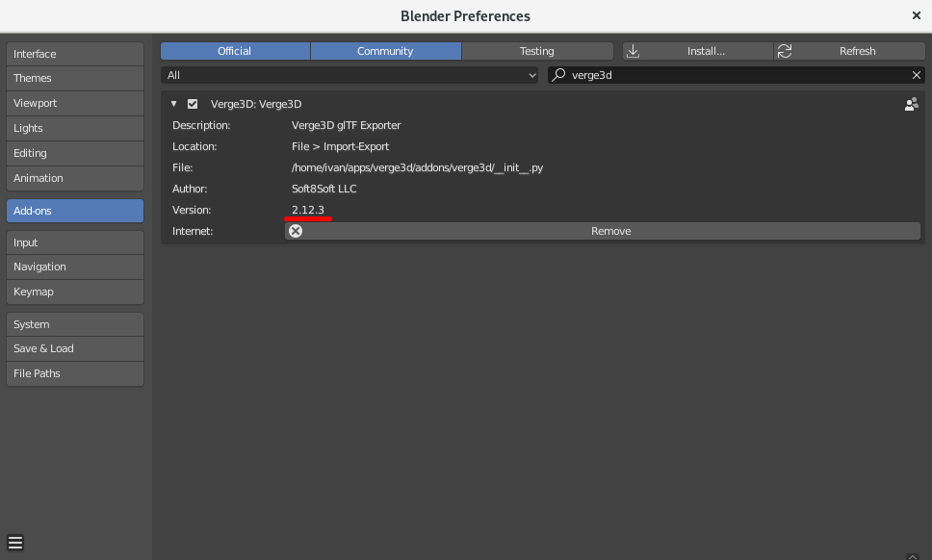This screenshot has width=932, height=560.
Task: Open Save & Load preferences
Action: [x=75, y=348]
